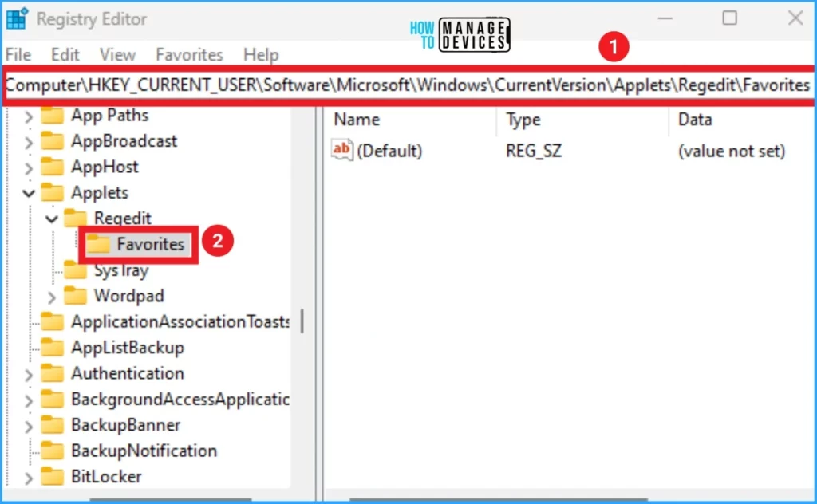817x504 pixels.
Task: Click the AppListBackup folder icon
Action: click(x=52, y=347)
